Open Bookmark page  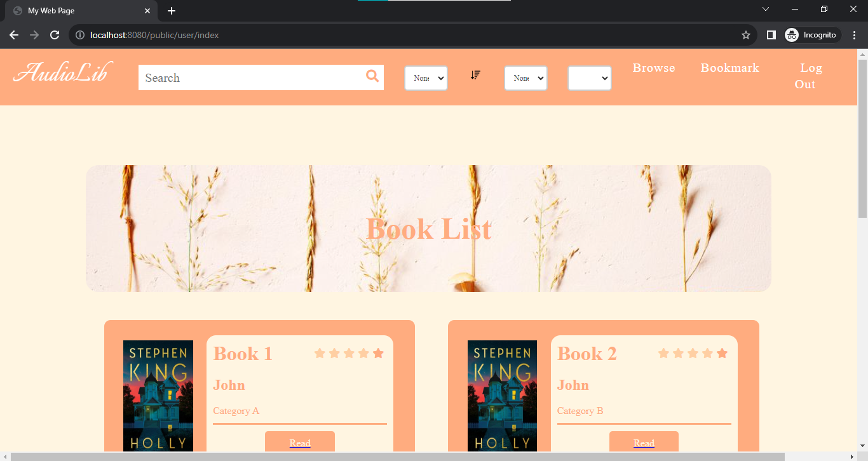(730, 68)
